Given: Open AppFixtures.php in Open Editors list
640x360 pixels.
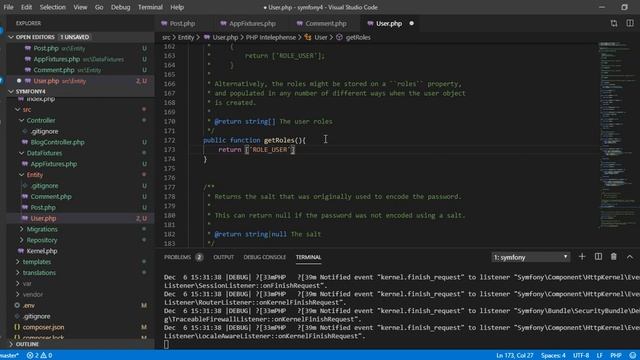Looking at the screenshot, I should 80,59.
